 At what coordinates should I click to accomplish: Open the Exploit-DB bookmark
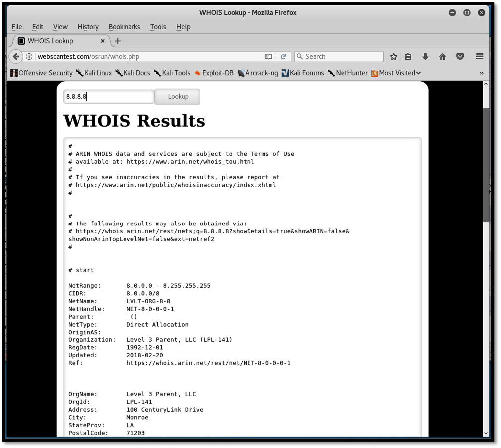214,73
